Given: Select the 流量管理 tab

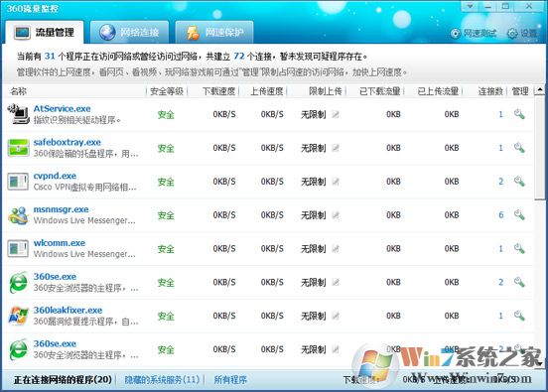Looking at the screenshot, I should [x=45, y=32].
